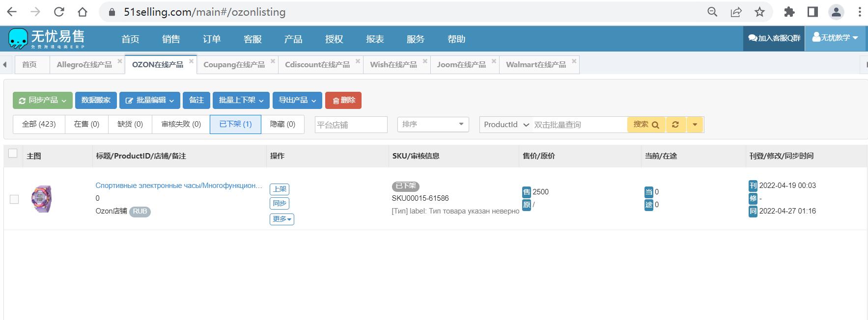Bookmark this page star icon

point(759,12)
